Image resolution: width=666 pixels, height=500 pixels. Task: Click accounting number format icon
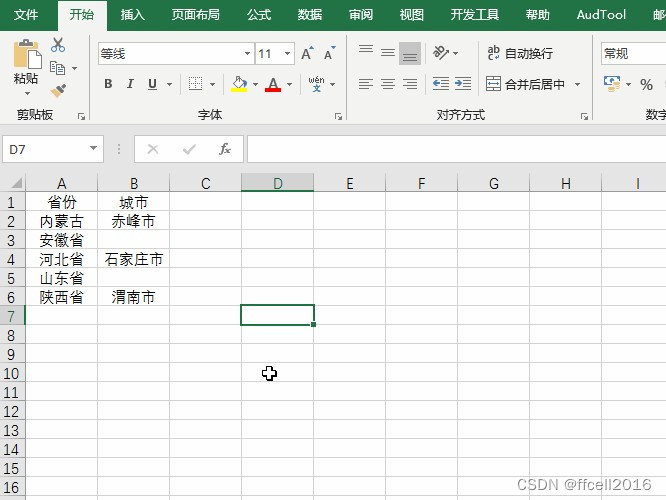612,84
